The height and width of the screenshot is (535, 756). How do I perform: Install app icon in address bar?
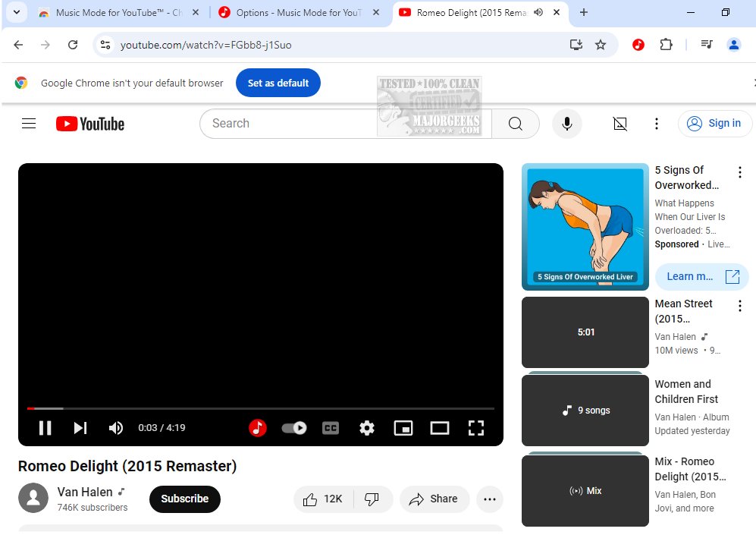576,45
